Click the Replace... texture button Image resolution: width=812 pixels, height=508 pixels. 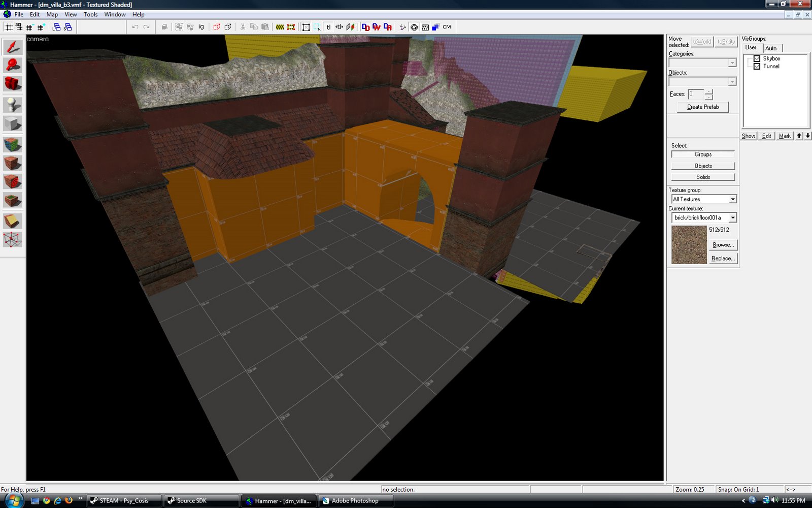coord(723,258)
